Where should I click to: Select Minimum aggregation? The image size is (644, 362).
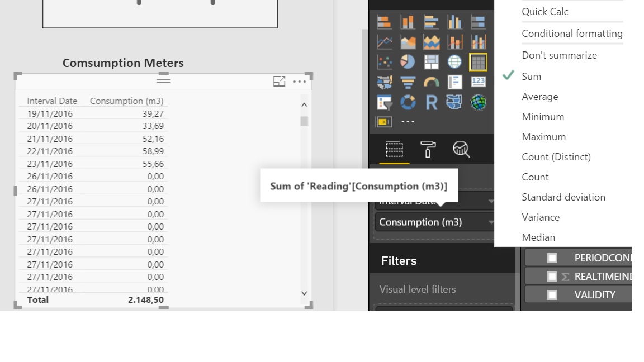[x=543, y=117]
